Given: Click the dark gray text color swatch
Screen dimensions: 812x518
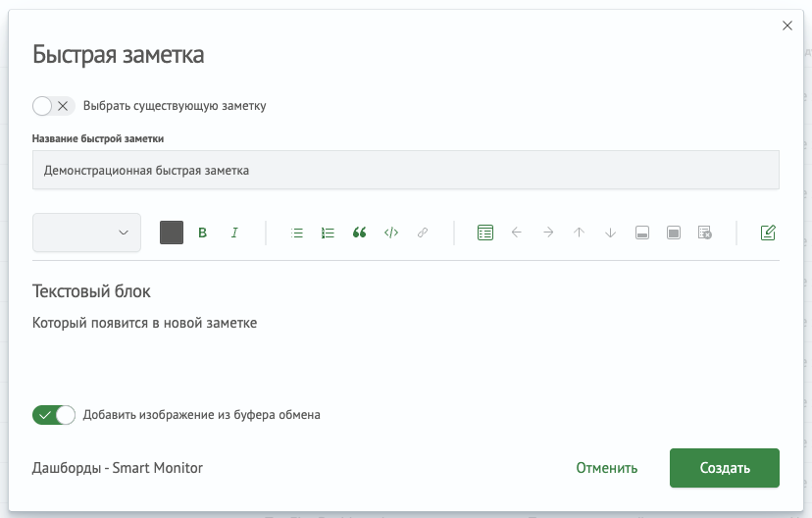Looking at the screenshot, I should point(172,233).
